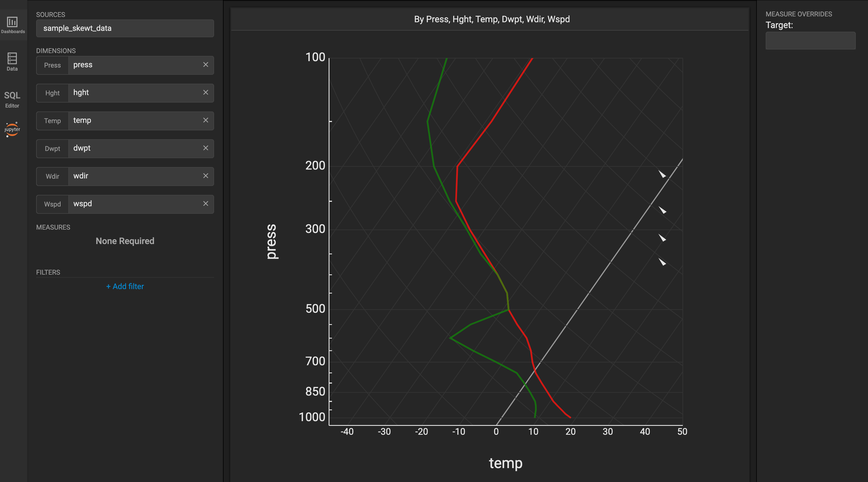Open the wspd dimension field
This screenshot has height=482, width=868.
[135, 204]
